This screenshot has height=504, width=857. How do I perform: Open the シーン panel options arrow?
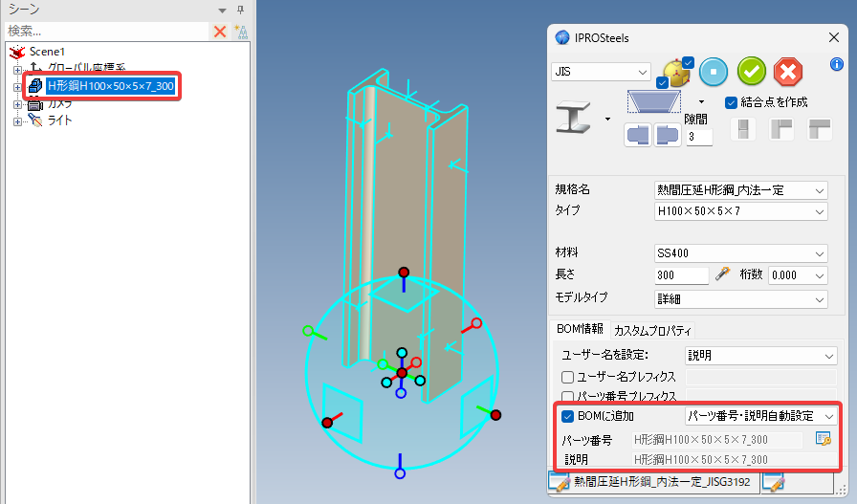[x=222, y=11]
